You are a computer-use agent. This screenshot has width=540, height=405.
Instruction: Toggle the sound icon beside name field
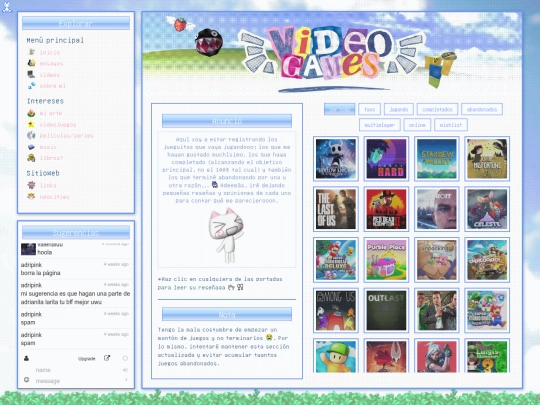[x=125, y=370]
